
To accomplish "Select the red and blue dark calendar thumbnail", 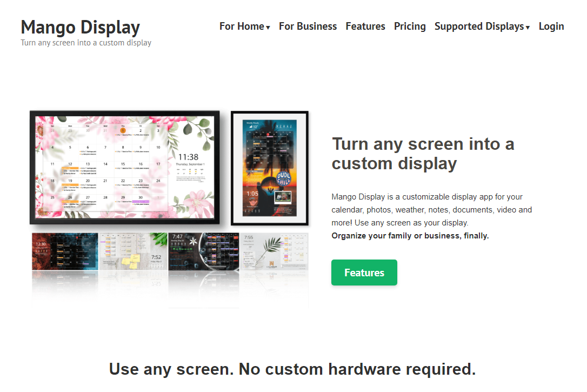I will click(65, 251).
